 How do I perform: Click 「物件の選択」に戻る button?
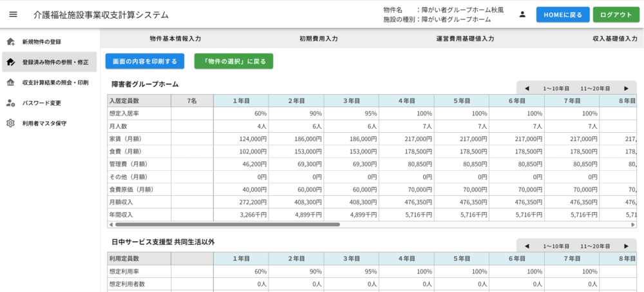(234, 61)
